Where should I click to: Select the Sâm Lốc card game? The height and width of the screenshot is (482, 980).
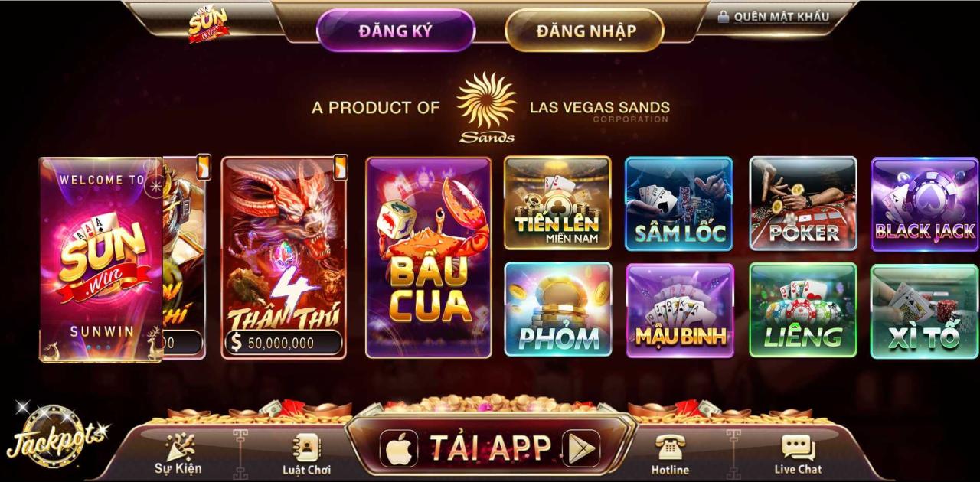[x=679, y=204]
